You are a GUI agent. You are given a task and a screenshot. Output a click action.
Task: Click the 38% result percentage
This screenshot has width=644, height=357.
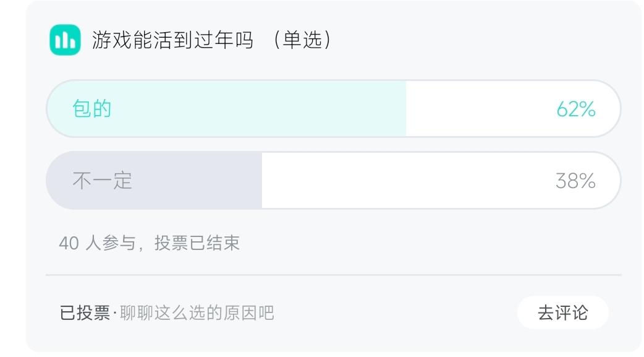(575, 181)
